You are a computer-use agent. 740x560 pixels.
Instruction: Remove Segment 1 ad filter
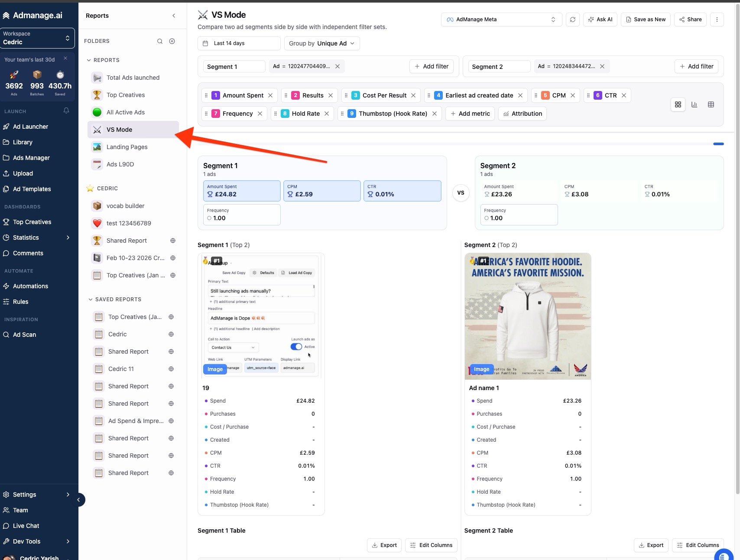pos(338,66)
